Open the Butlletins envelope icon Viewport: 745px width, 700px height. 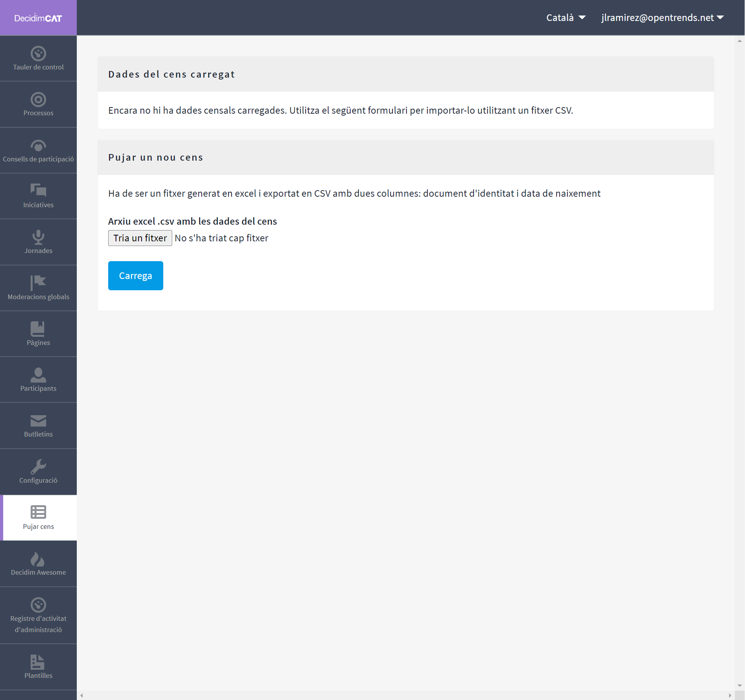point(38,421)
